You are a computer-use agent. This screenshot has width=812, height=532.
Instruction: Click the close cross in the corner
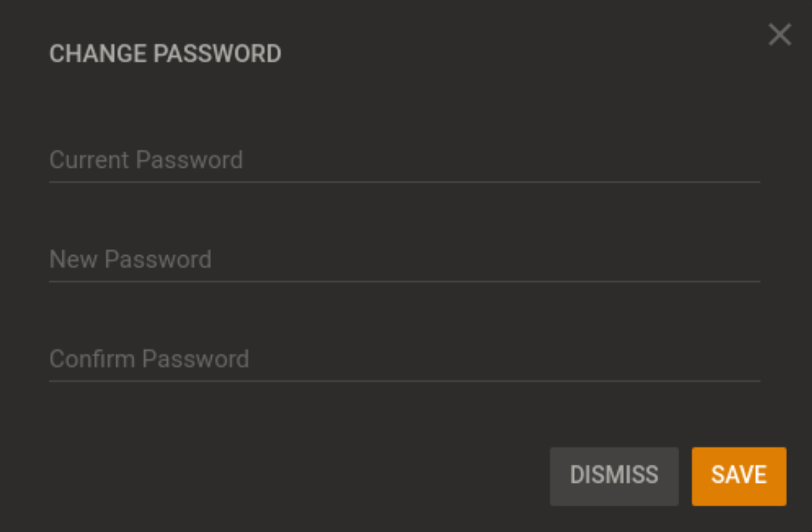coord(780,35)
